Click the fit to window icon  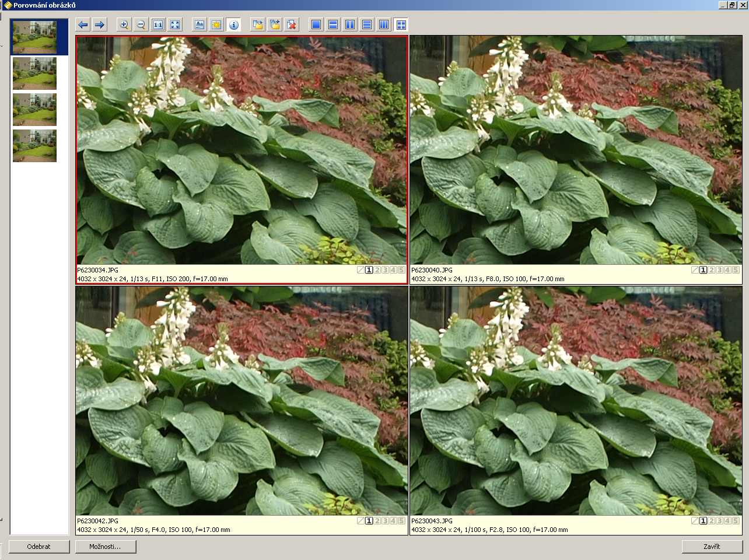175,24
